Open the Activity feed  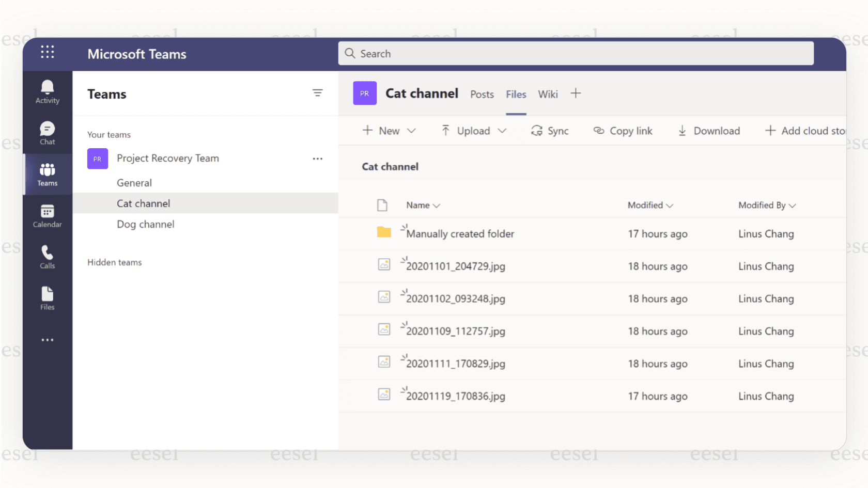[47, 91]
